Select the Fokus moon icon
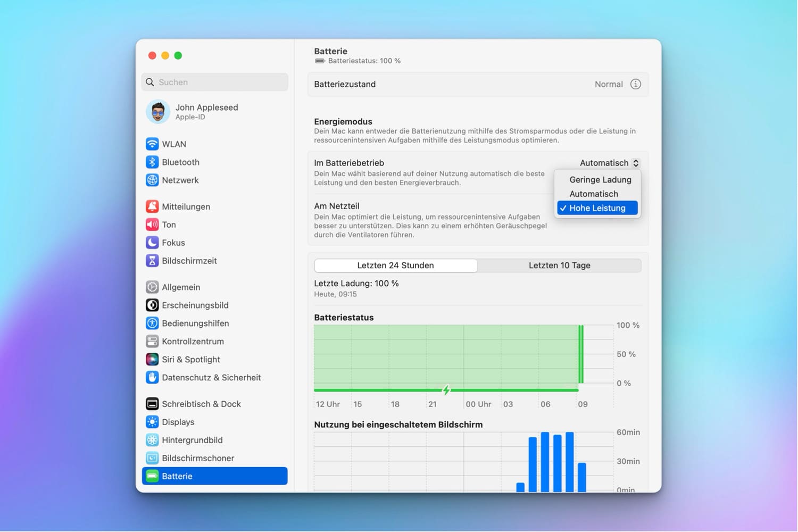Viewport: 798px width, 532px height. 152,243
